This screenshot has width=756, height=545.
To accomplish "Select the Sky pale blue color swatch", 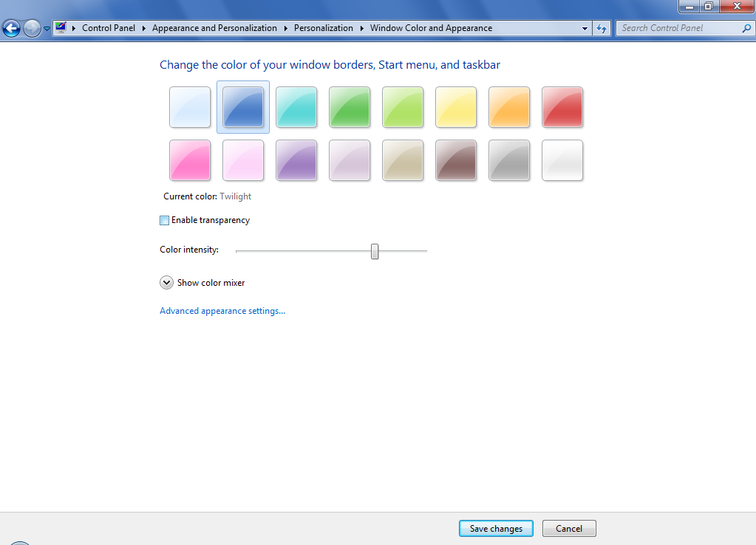I will (190, 107).
